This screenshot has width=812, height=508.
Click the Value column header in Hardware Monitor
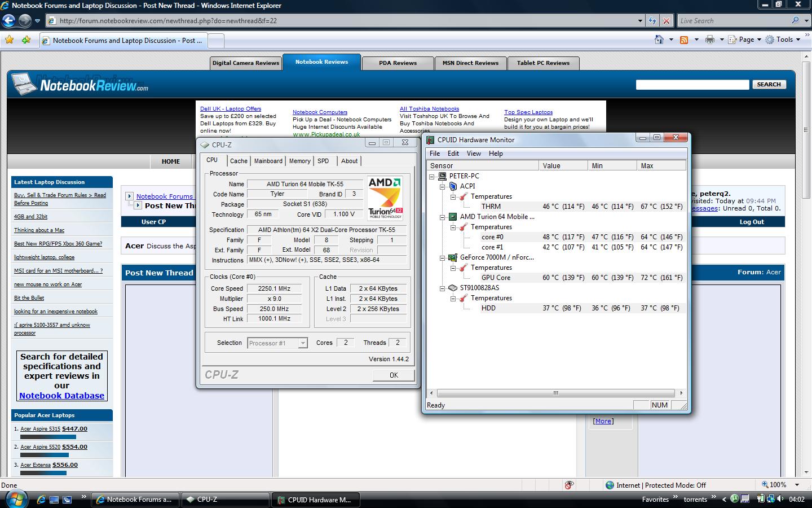point(563,165)
